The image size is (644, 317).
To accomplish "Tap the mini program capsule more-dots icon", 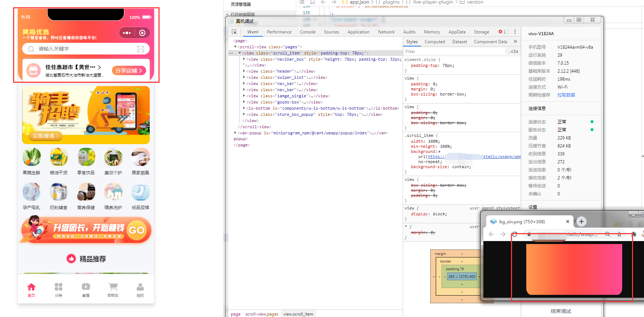I will click(127, 33).
